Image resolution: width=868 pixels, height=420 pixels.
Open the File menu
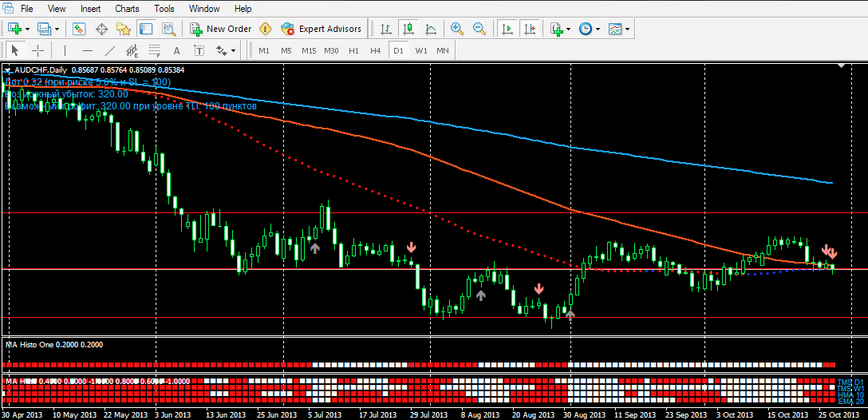click(x=26, y=9)
